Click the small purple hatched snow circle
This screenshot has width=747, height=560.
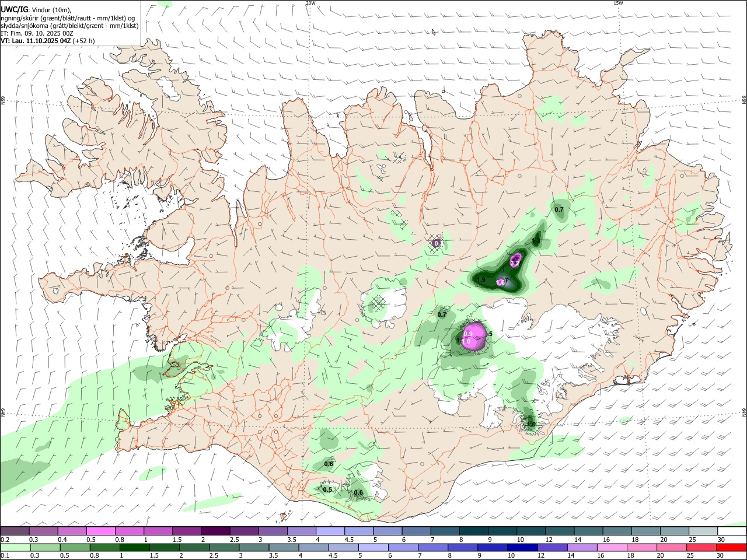[437, 243]
